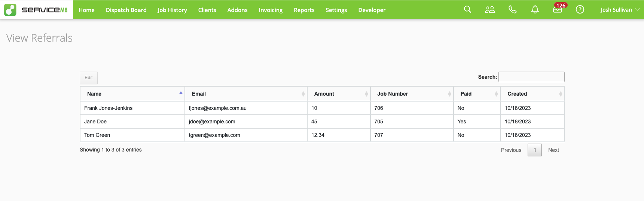644x201 pixels.
Task: Click the ServiceM8 logo
Action: click(36, 10)
